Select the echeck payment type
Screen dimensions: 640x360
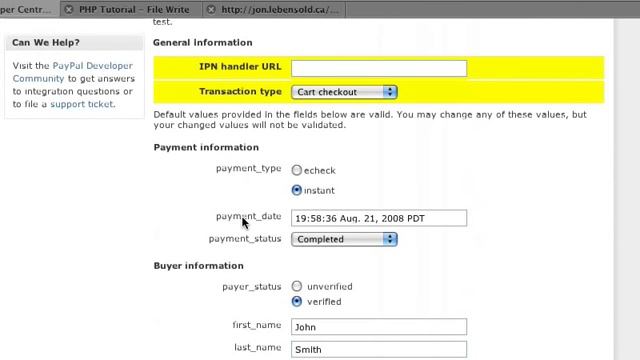(x=297, y=170)
